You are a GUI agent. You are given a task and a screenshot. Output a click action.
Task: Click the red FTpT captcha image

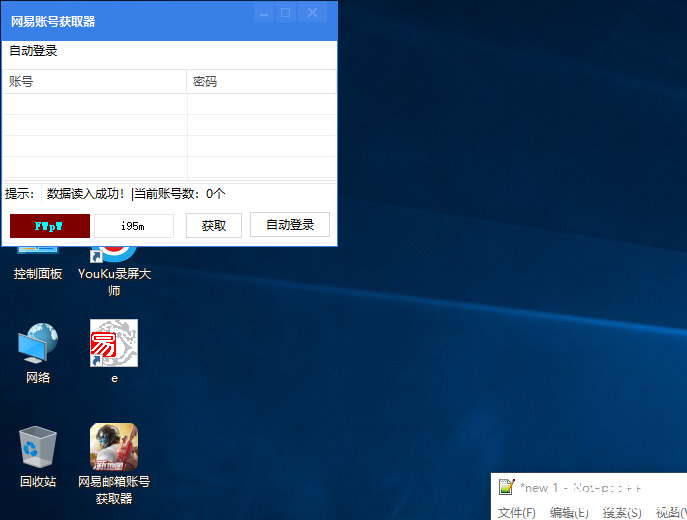click(50, 226)
